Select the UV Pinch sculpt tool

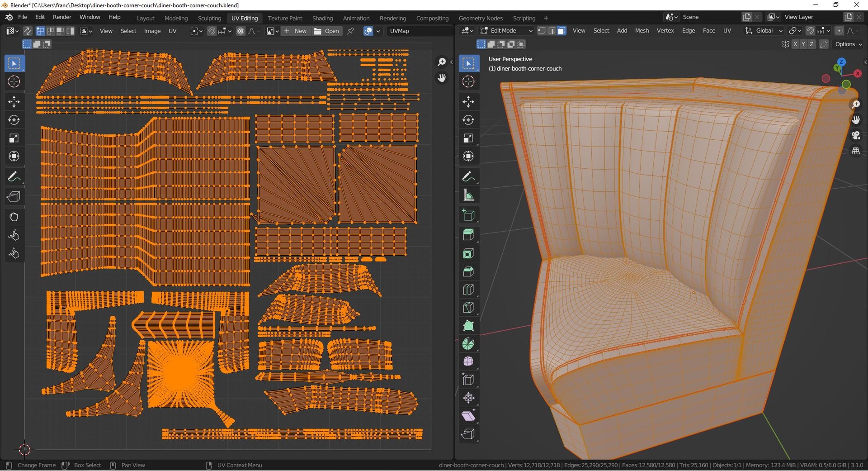tap(14, 253)
